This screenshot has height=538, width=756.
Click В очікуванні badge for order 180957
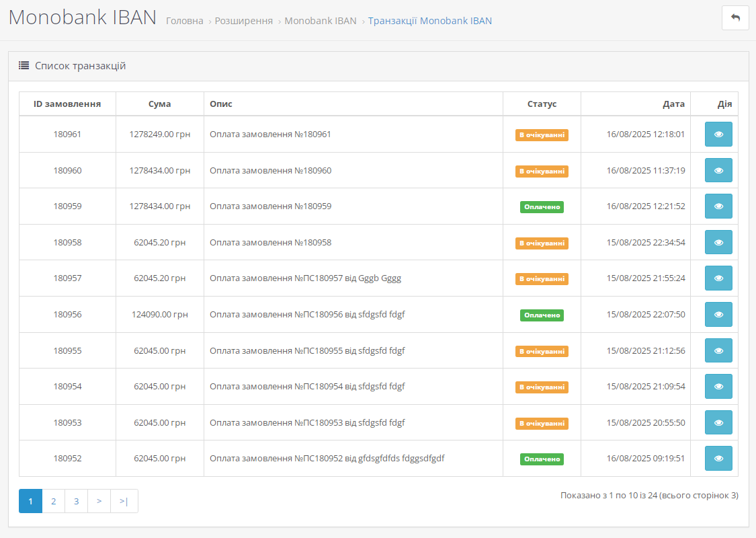[x=542, y=278]
